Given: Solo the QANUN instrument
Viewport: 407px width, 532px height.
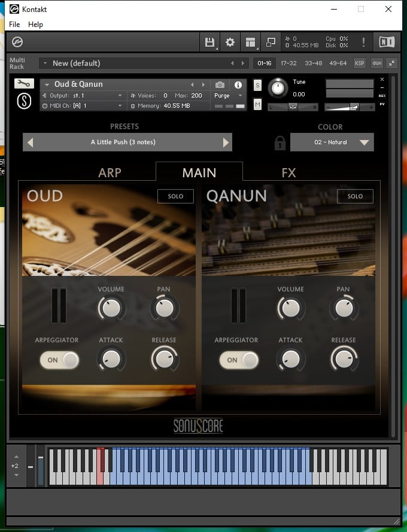Looking at the screenshot, I should tap(355, 196).
